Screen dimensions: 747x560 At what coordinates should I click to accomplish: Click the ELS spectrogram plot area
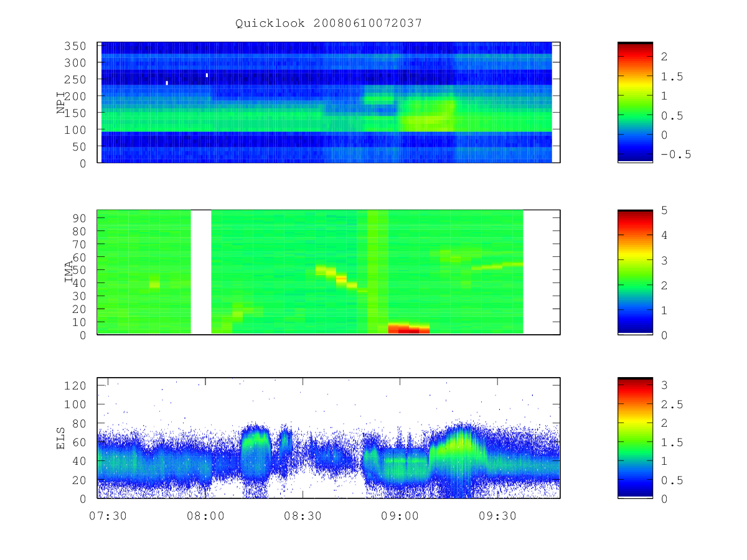point(329,437)
